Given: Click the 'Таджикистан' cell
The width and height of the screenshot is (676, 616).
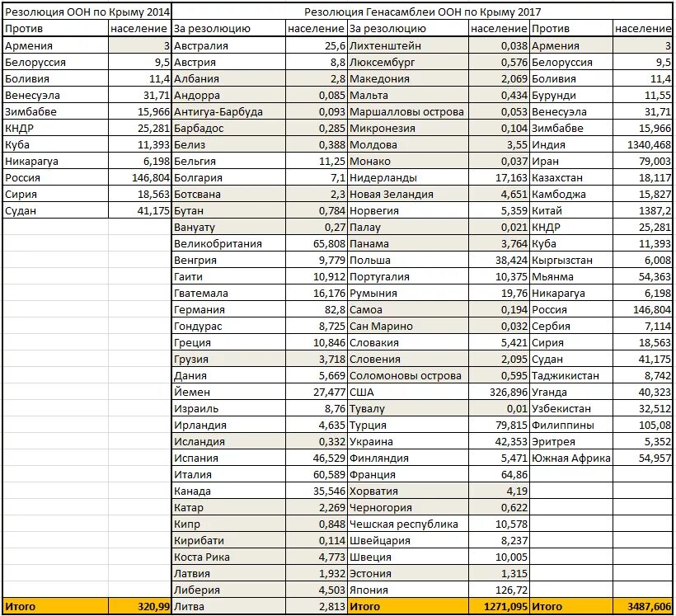Looking at the screenshot, I should tap(571, 375).
